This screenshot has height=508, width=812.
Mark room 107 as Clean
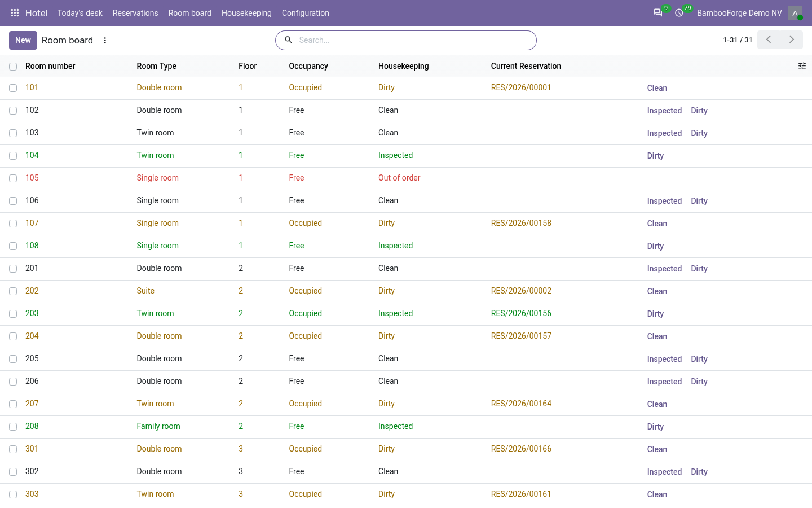point(657,224)
